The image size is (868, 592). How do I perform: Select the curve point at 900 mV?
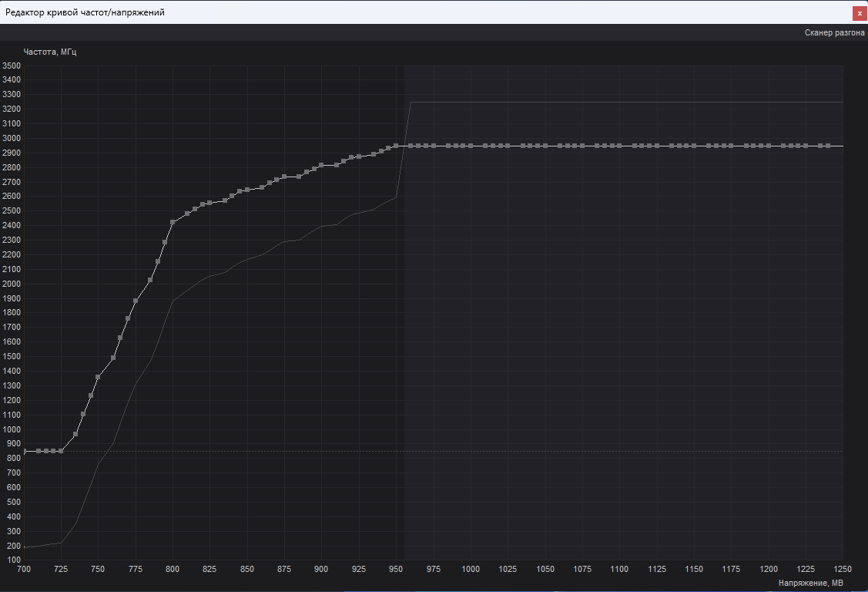[x=321, y=165]
